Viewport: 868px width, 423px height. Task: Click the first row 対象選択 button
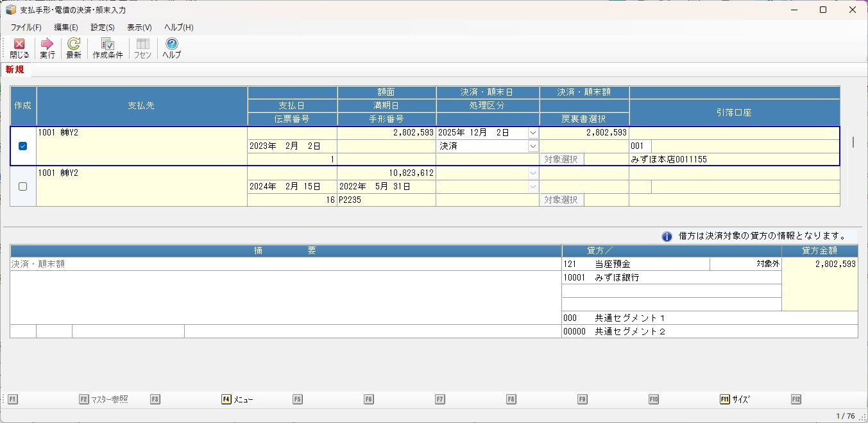(561, 160)
